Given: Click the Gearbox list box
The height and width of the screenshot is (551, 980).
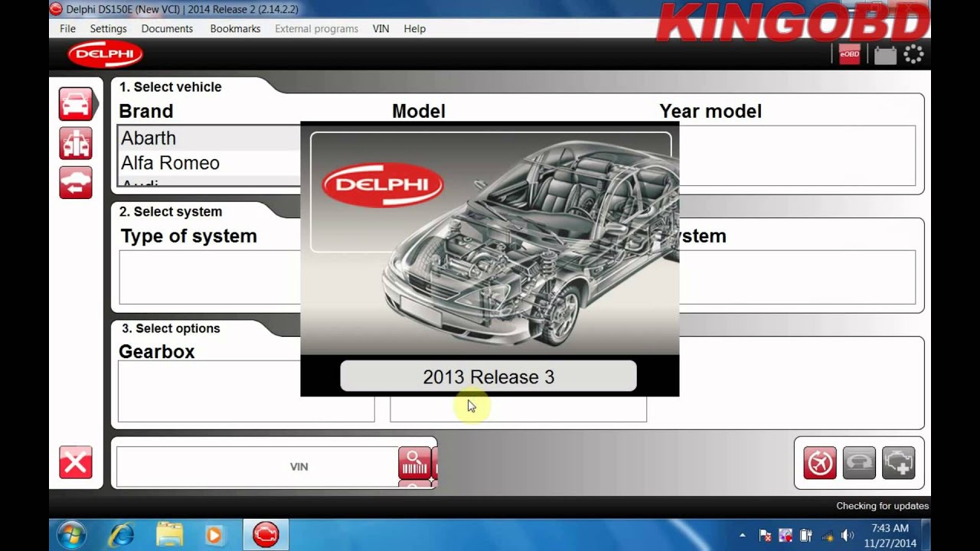Looking at the screenshot, I should pyautogui.click(x=247, y=392).
